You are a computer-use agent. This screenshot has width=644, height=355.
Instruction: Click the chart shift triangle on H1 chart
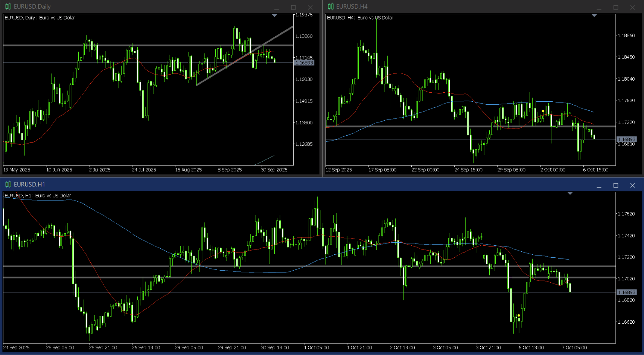pyautogui.click(x=570, y=193)
